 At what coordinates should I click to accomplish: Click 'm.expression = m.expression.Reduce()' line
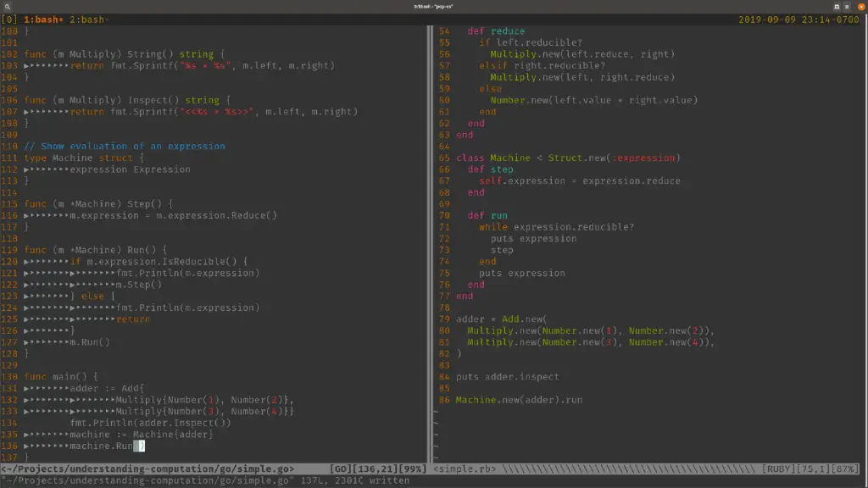(173, 215)
